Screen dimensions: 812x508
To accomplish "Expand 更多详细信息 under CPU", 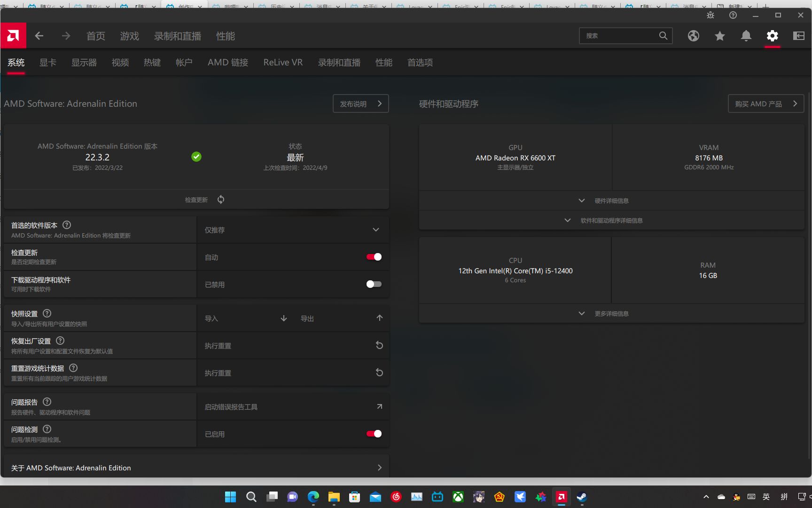I will [x=611, y=313].
